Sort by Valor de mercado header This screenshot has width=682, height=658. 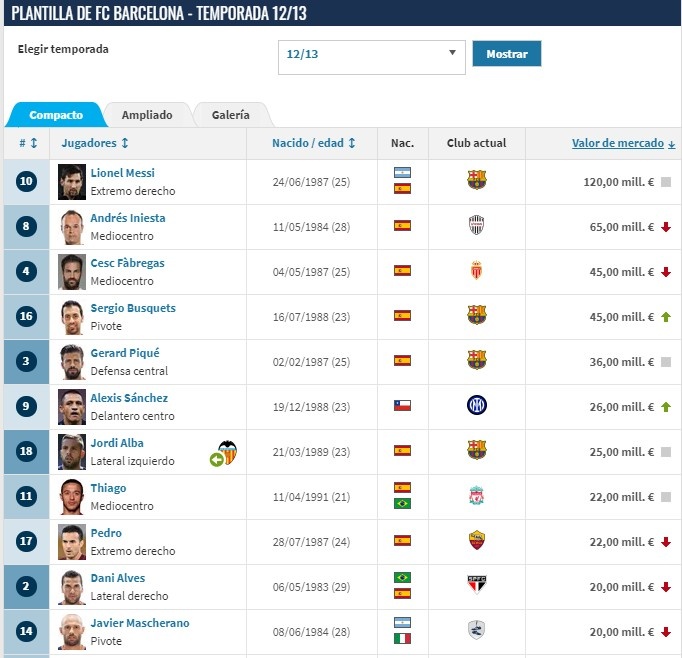tap(623, 143)
